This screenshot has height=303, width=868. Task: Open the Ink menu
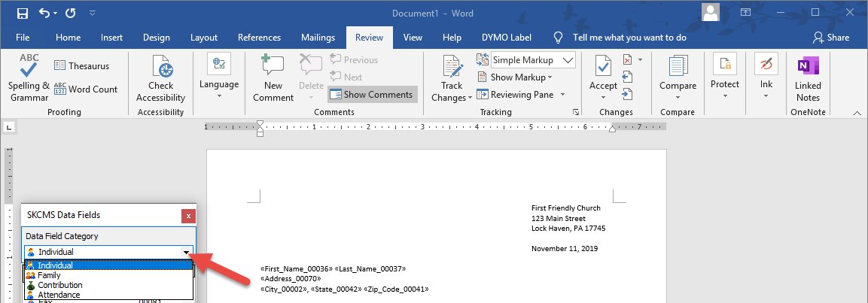[766, 77]
